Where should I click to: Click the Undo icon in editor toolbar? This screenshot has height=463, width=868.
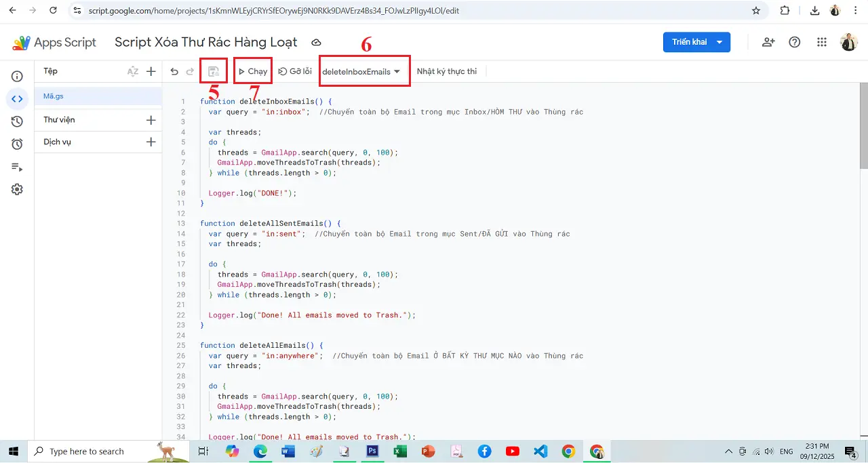174,71
